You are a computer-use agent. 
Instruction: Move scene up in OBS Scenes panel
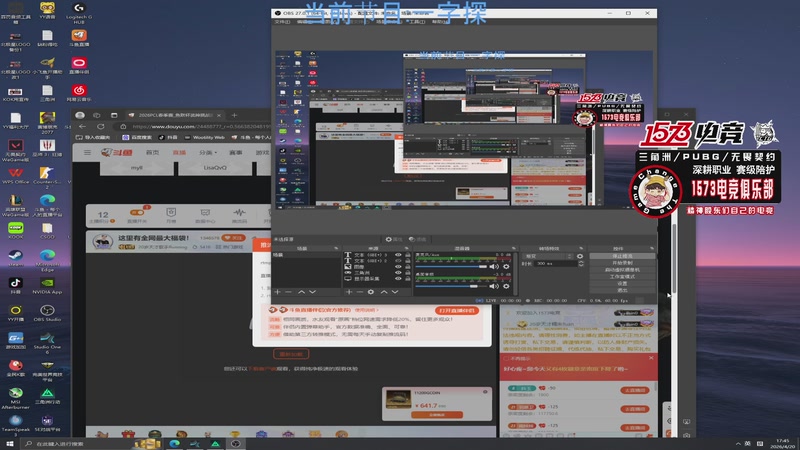(x=302, y=292)
